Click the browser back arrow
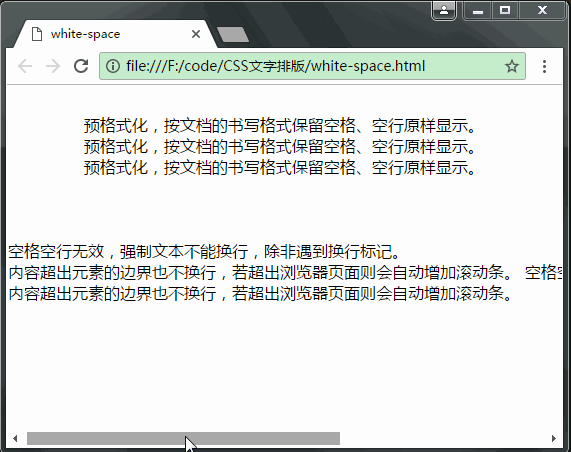 point(25,66)
